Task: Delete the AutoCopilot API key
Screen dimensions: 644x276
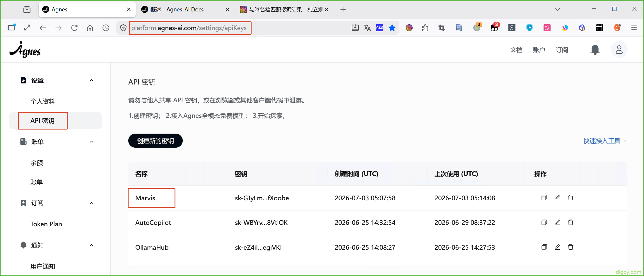Action: point(570,222)
